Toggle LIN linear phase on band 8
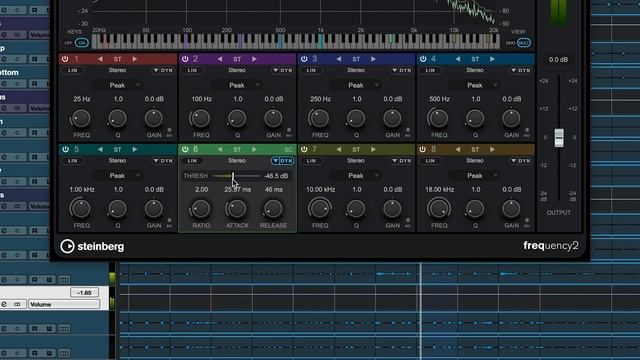 coord(430,161)
